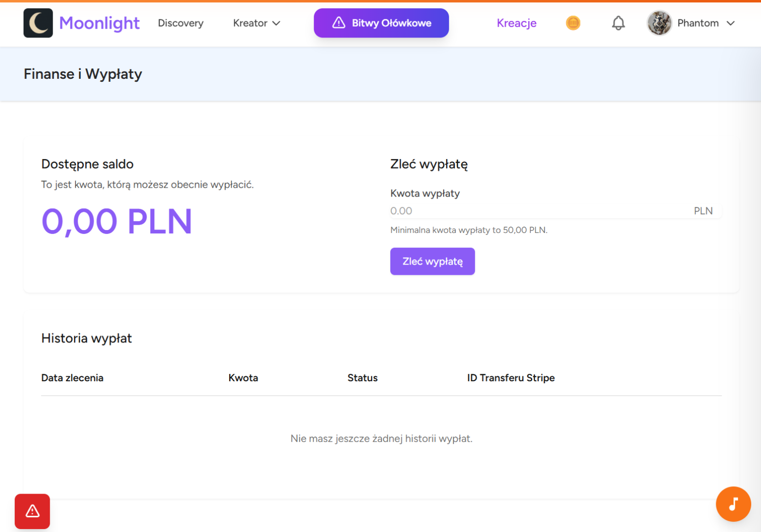Viewport: 761px width, 532px height.
Task: Open the Kreacje section
Action: tap(516, 23)
